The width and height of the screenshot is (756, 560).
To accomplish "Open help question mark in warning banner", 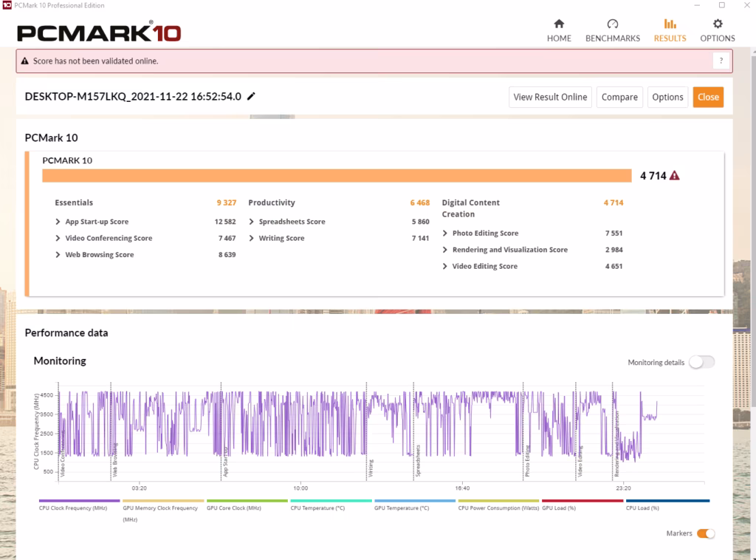I will 721,61.
